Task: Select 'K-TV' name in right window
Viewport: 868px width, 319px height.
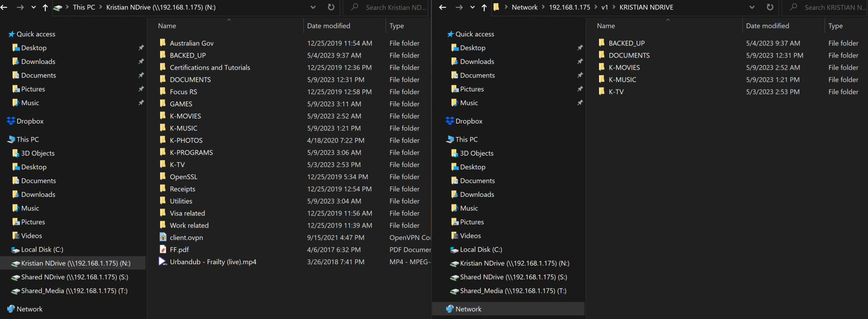Action: (616, 92)
